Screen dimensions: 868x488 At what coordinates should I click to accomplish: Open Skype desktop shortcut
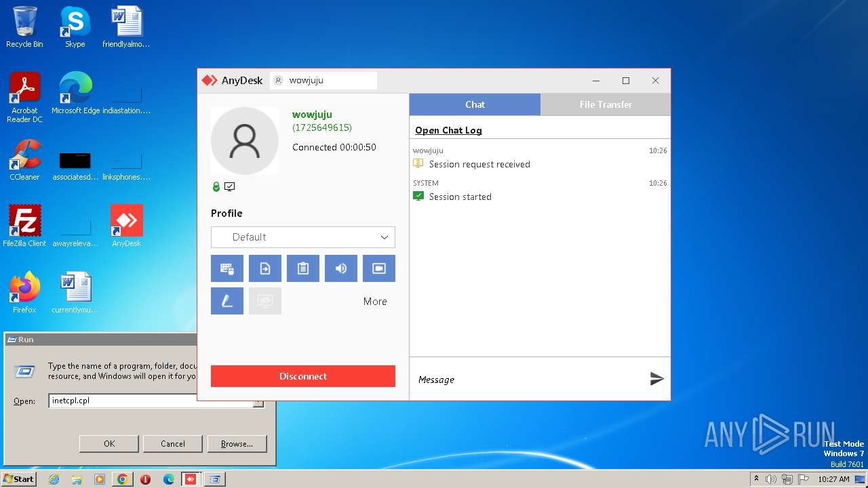coord(75,27)
